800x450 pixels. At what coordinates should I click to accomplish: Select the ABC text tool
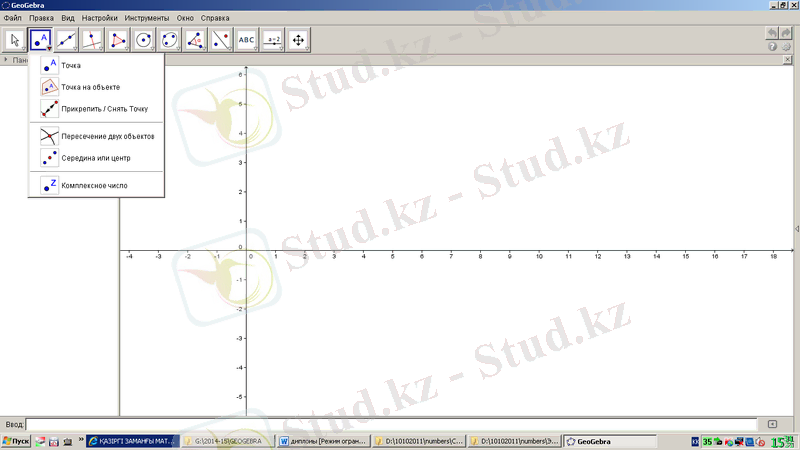246,40
